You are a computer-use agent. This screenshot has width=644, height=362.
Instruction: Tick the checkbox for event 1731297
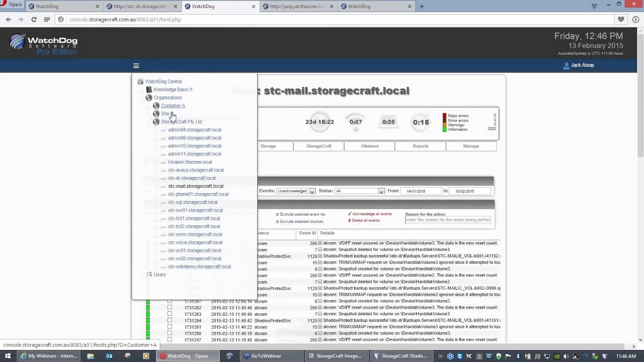[x=170, y=301]
